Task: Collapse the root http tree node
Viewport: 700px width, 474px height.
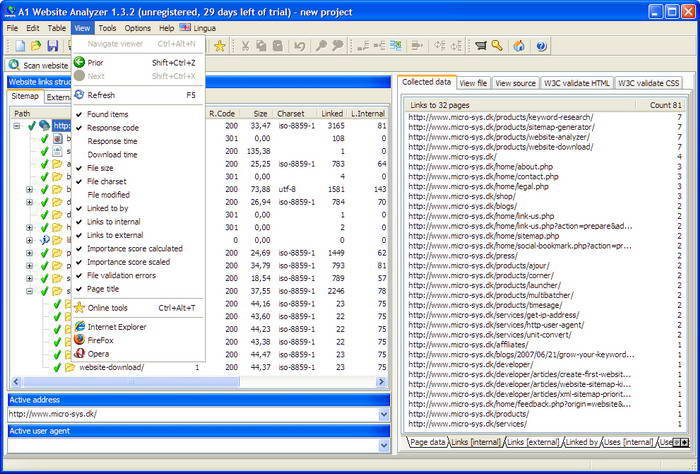Action: (18, 126)
